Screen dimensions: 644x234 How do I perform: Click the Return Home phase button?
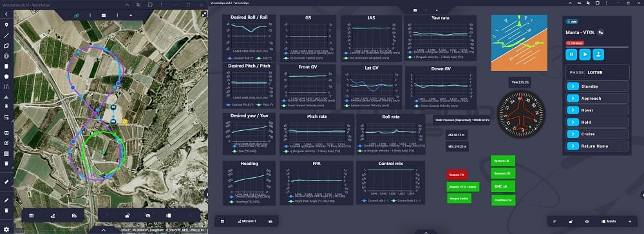click(597, 146)
